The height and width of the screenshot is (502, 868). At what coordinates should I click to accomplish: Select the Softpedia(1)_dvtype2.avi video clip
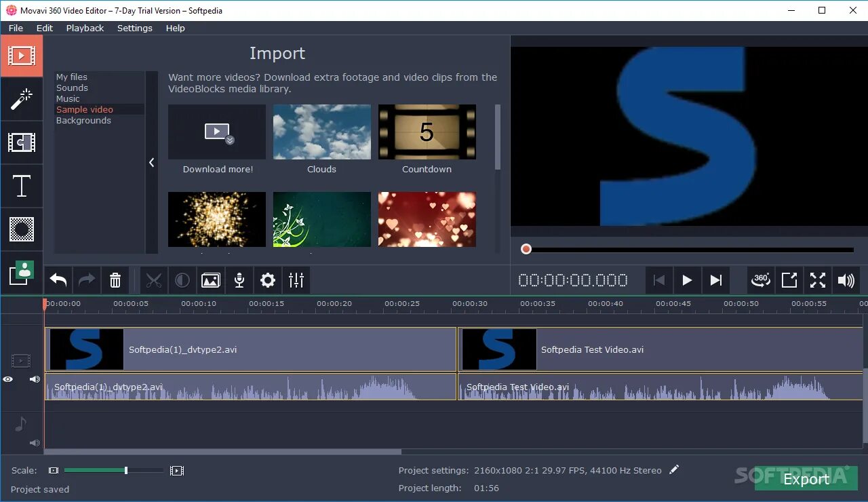[x=251, y=349]
